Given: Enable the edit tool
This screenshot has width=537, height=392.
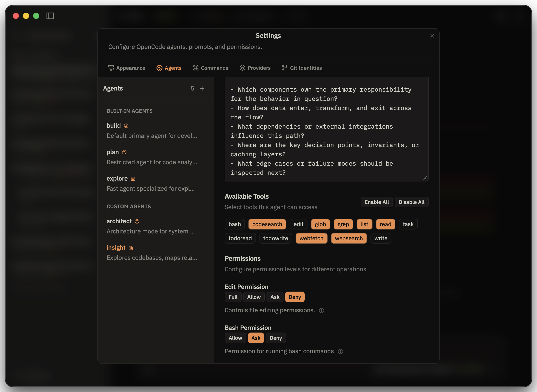Looking at the screenshot, I should click(x=298, y=224).
